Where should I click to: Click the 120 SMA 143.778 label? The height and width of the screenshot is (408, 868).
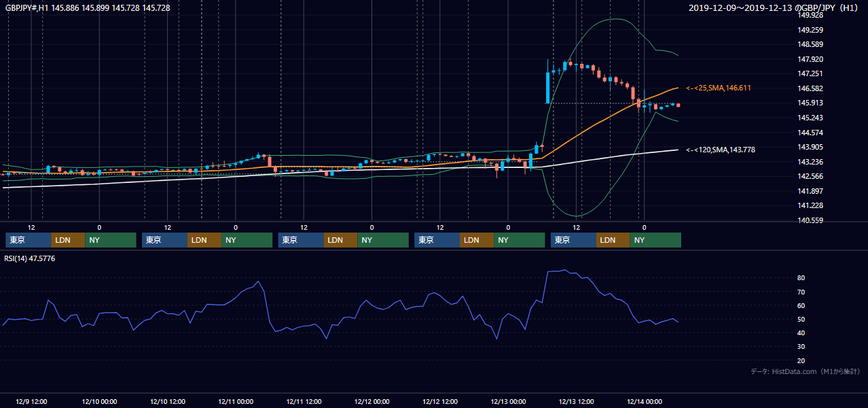coord(720,150)
